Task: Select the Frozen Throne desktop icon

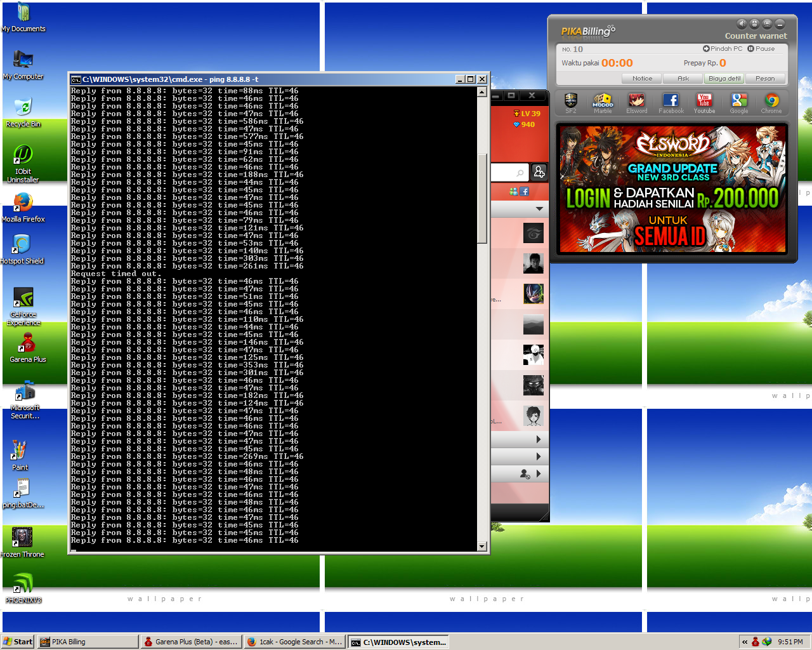Action: pyautogui.click(x=22, y=543)
